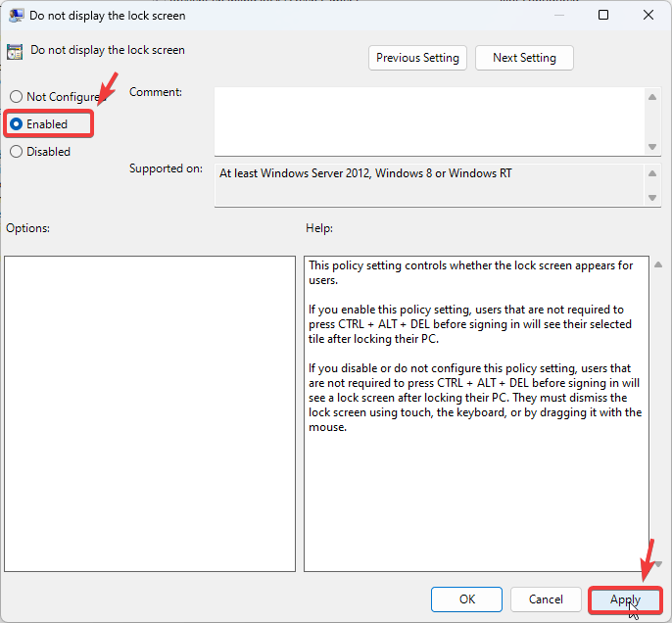Viewport: 672px width, 623px height.
Task: Select the Disabled radio button
Action: 16,151
